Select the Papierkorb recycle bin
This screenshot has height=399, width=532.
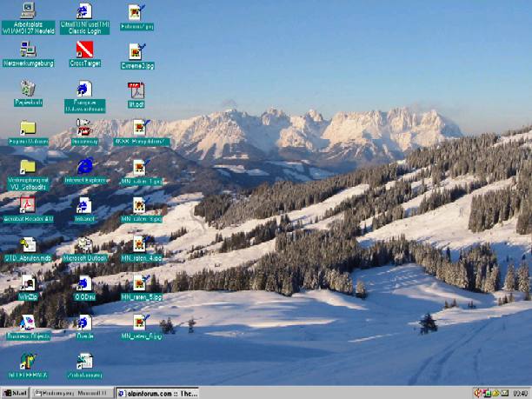click(28, 89)
